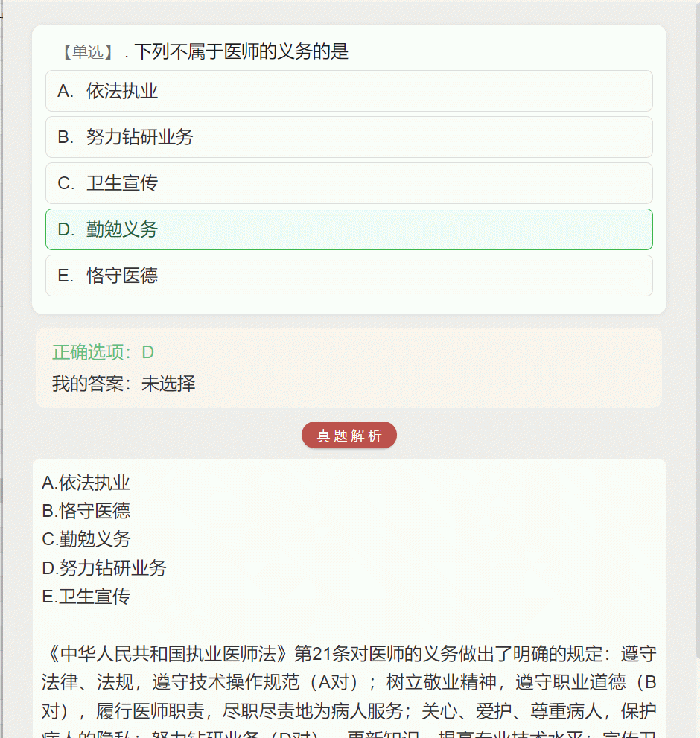Image resolution: width=700 pixels, height=738 pixels.
Task: Choose option E 恪守医德
Action: [x=349, y=276]
